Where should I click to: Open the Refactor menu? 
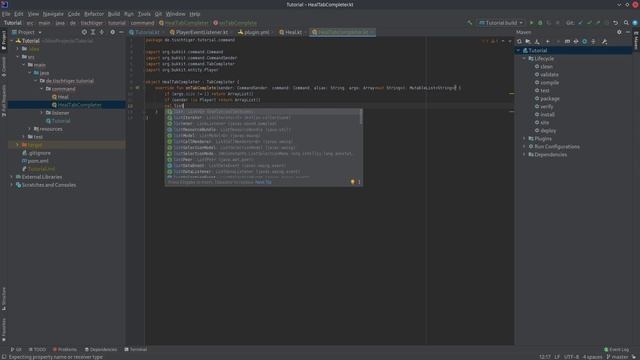tap(94, 14)
